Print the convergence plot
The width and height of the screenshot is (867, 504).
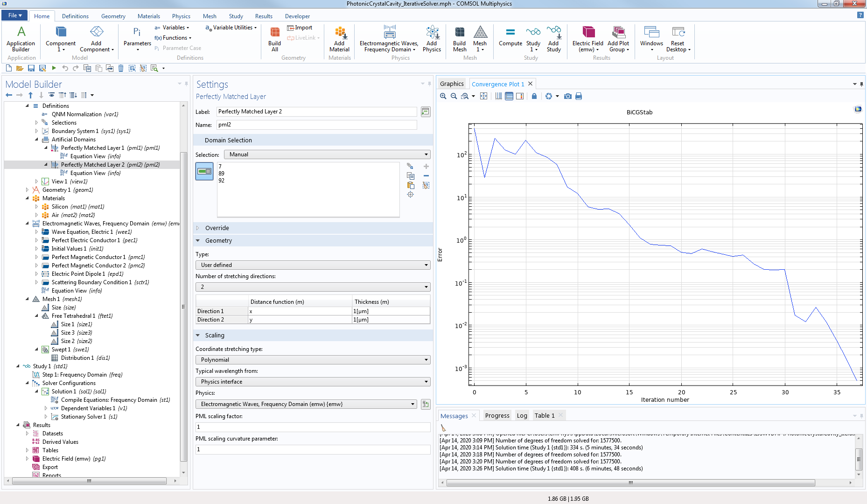pos(579,96)
